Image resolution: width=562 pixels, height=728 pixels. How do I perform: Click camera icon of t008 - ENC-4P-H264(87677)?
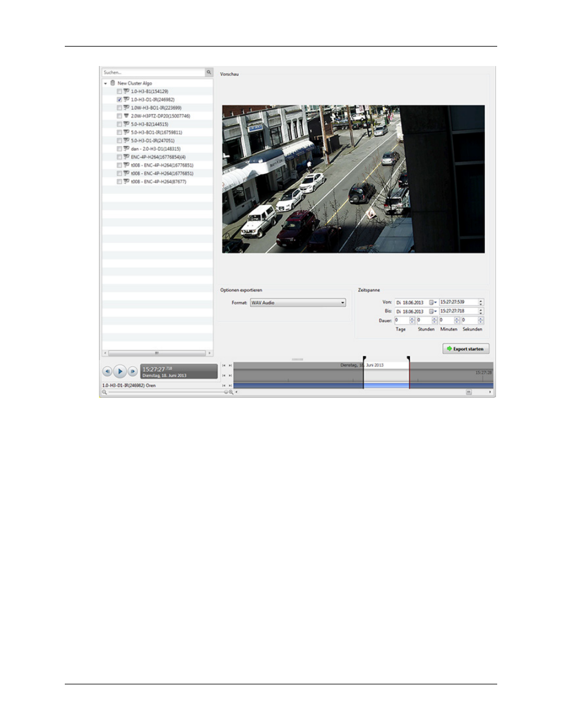pos(126,182)
